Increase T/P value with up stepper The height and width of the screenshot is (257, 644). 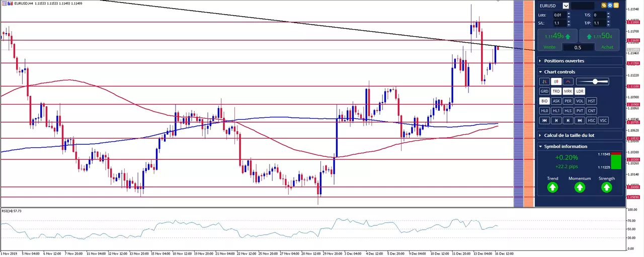(608, 22)
